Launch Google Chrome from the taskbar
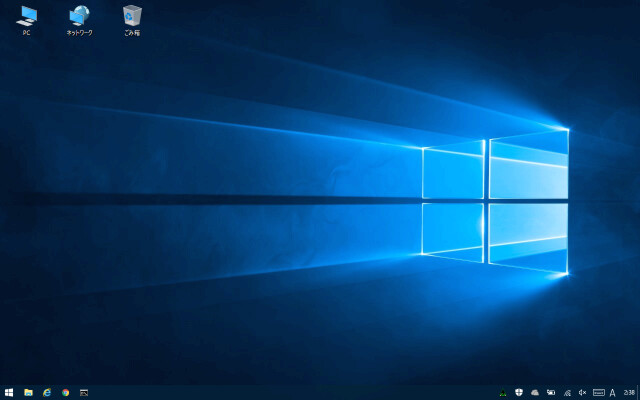Screen dimensions: 640x400 (66, 393)
